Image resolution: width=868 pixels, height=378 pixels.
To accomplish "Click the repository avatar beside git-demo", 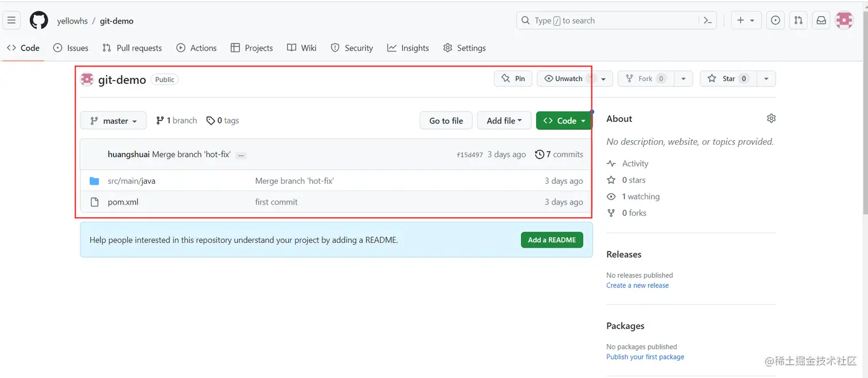I will click(x=87, y=79).
